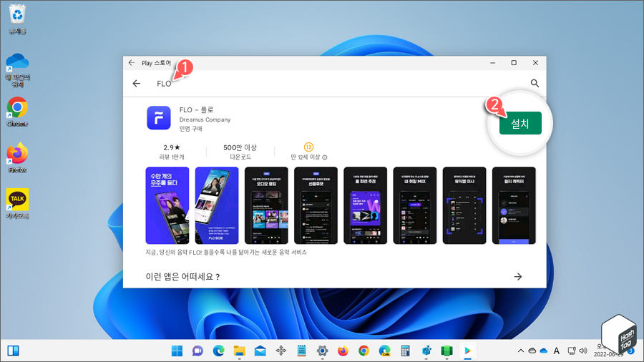Click the '이런 앱은 어떠세요 ?' heading
644x362 pixels.
pos(182,277)
